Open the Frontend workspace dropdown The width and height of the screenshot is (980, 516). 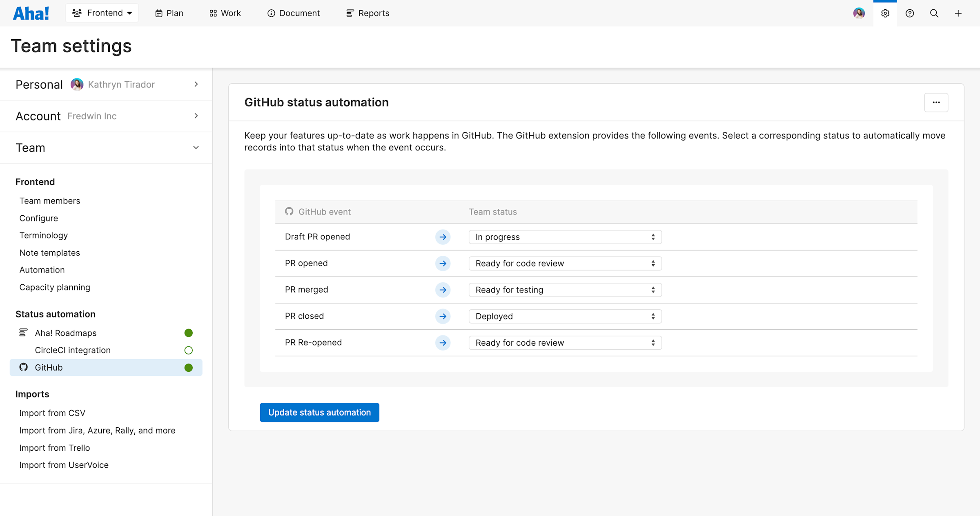pyautogui.click(x=102, y=13)
